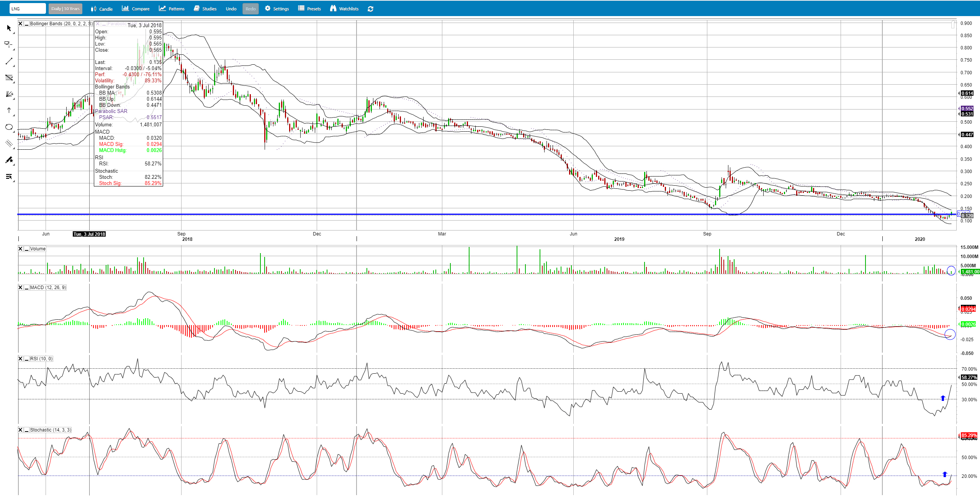Click the green 0.0026 MACD histogram tag
Screen dimensions: 980x497
pos(969,324)
